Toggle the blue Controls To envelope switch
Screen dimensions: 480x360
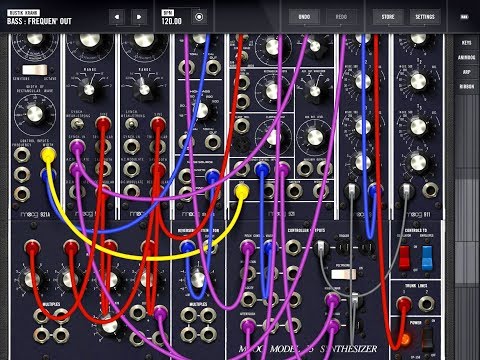[427, 257]
